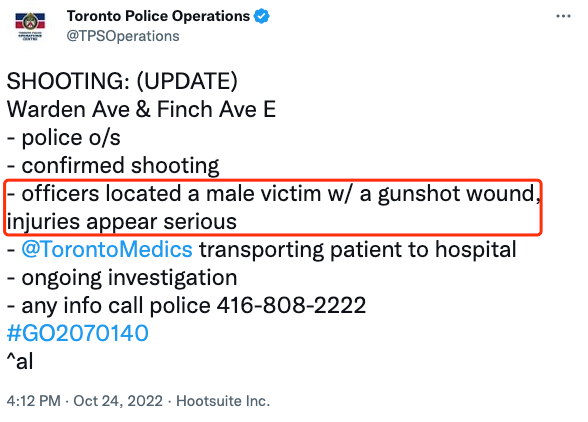Open the Hootsuite Inc. source label
Screen dimensions: 588x422
pos(223,401)
